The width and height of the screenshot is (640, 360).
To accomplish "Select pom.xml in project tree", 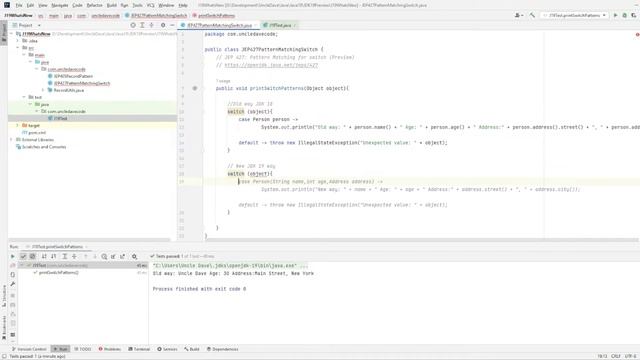I will (x=33, y=132).
